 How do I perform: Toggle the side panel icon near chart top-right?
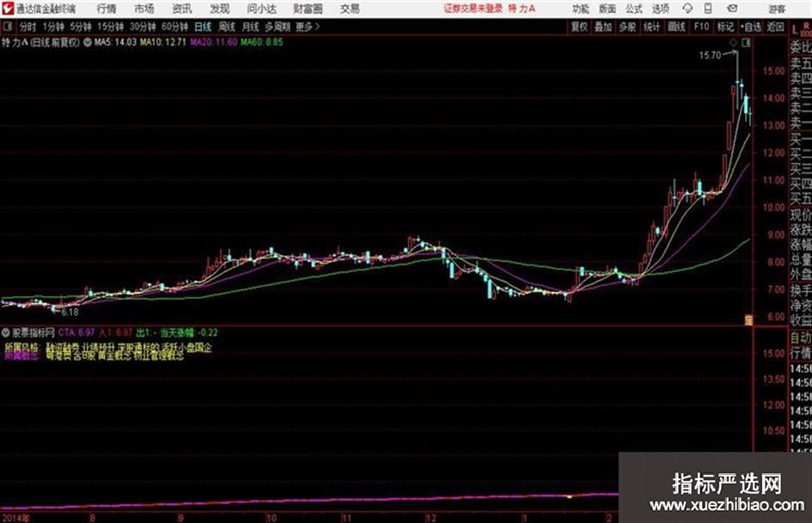tap(746, 43)
